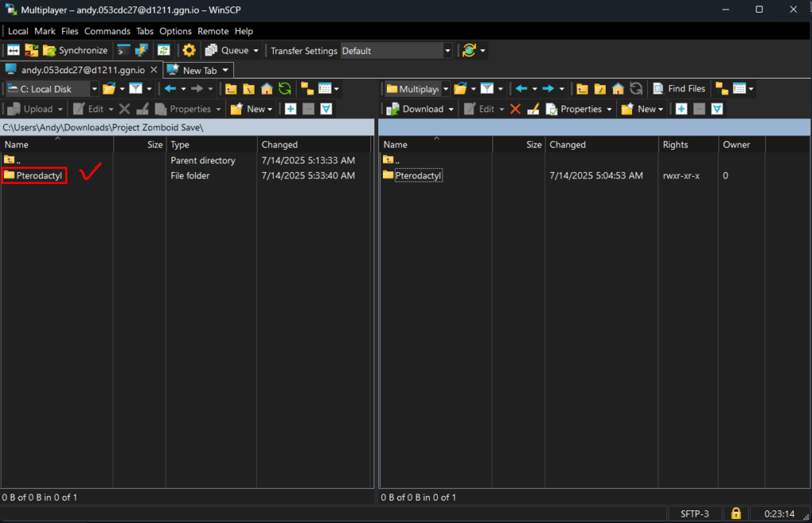Refresh the local panel with green arrows
This screenshot has width=812, height=523.
coord(285,89)
